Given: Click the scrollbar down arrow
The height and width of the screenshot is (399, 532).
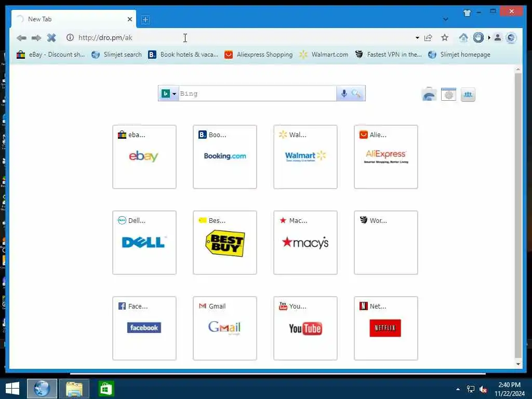Looking at the screenshot, I should pos(518,364).
